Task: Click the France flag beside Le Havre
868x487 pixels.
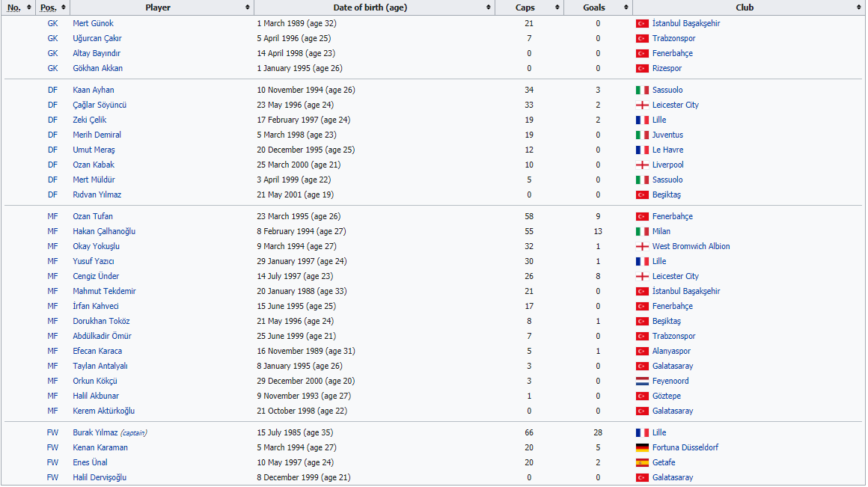Action: pyautogui.click(x=641, y=150)
